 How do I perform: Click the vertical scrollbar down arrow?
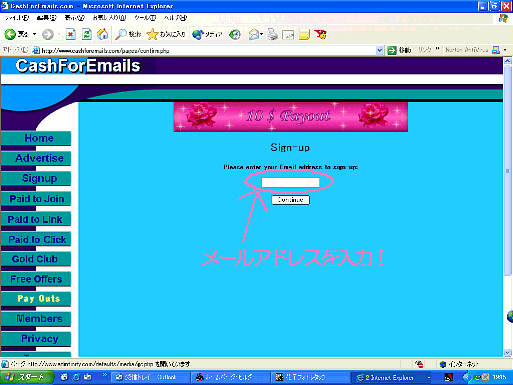tap(507, 353)
